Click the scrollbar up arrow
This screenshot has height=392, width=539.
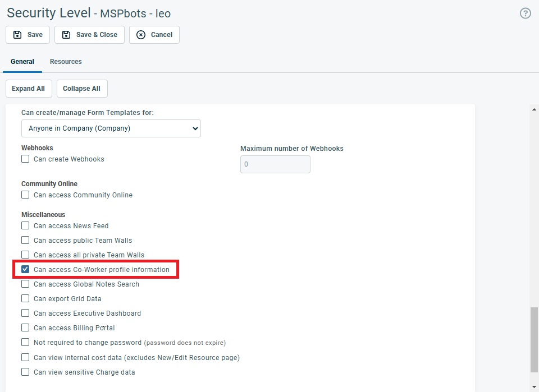(534, 109)
